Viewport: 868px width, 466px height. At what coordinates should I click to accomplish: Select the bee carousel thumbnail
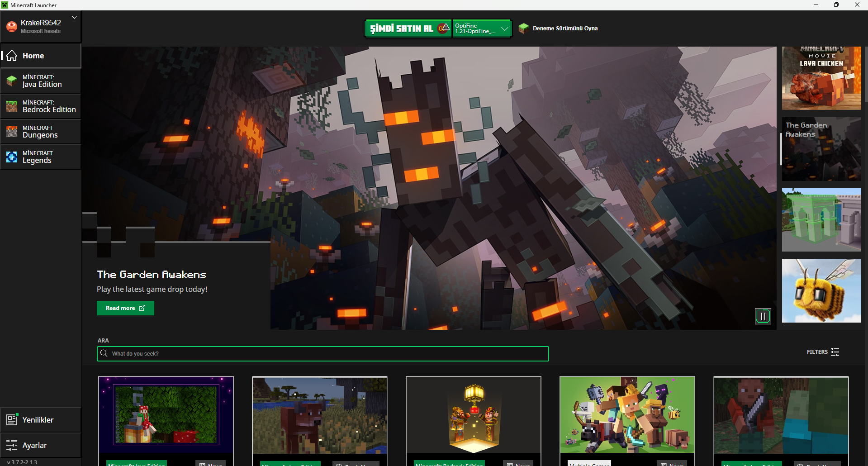click(821, 290)
